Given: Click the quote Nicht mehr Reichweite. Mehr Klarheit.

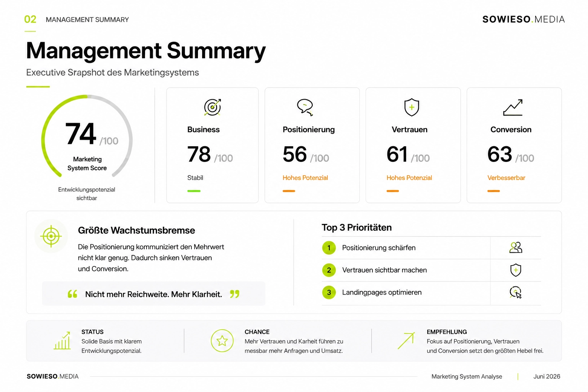Looking at the screenshot, I should [x=154, y=294].
